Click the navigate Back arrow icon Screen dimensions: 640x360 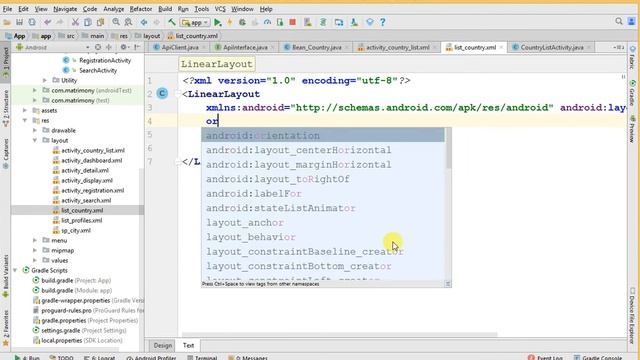(144, 22)
